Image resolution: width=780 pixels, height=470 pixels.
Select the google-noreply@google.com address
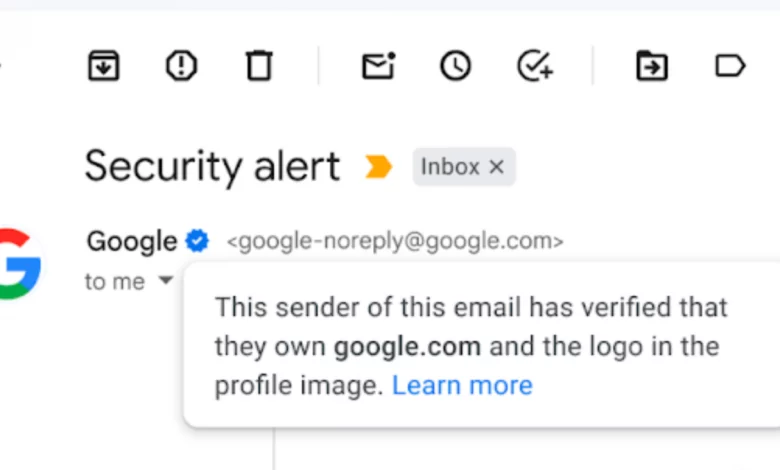click(395, 241)
